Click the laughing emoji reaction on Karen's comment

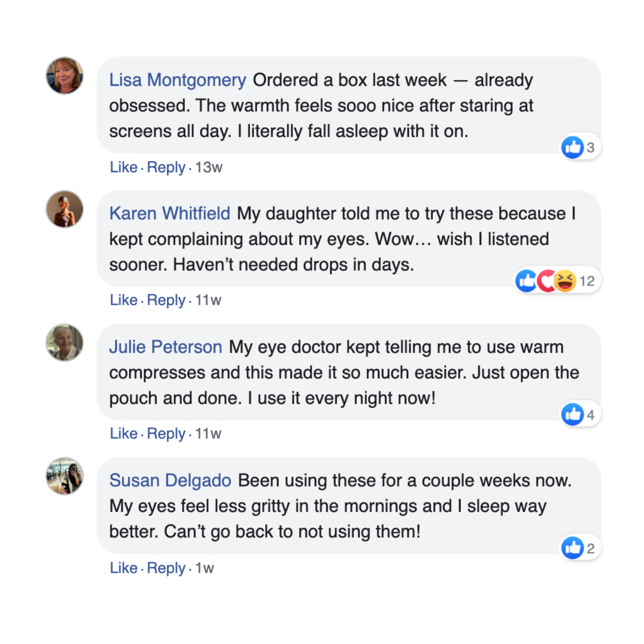pyautogui.click(x=565, y=281)
